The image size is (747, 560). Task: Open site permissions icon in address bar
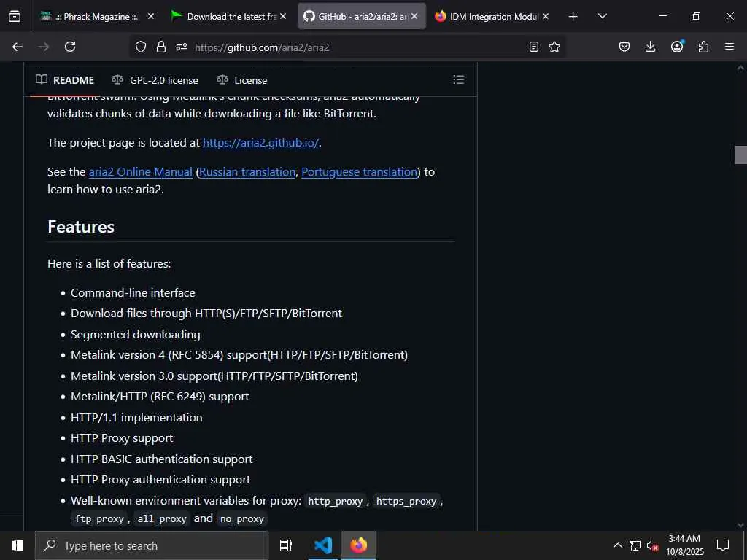[182, 47]
